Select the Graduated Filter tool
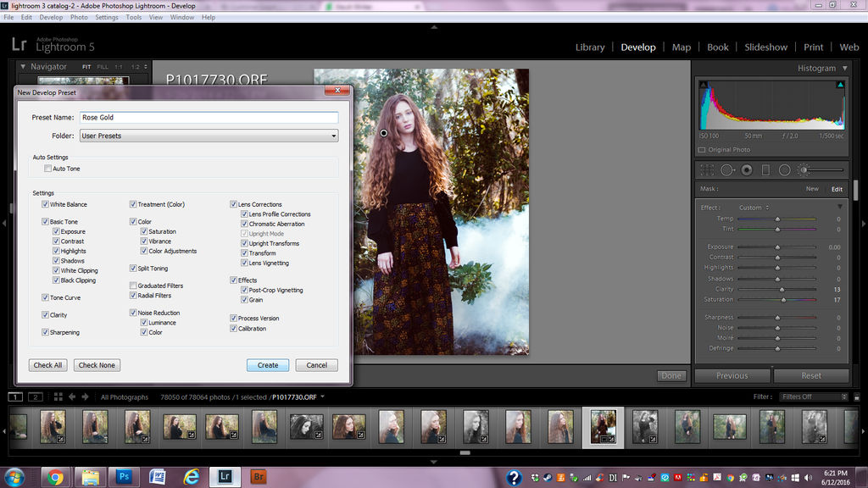The width and height of the screenshot is (868, 488). click(x=765, y=170)
